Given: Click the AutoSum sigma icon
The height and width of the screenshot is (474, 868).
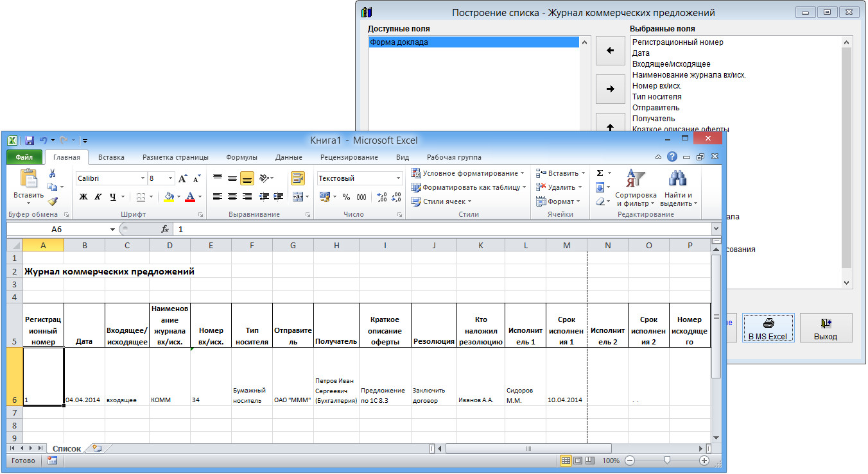Looking at the screenshot, I should click(600, 173).
